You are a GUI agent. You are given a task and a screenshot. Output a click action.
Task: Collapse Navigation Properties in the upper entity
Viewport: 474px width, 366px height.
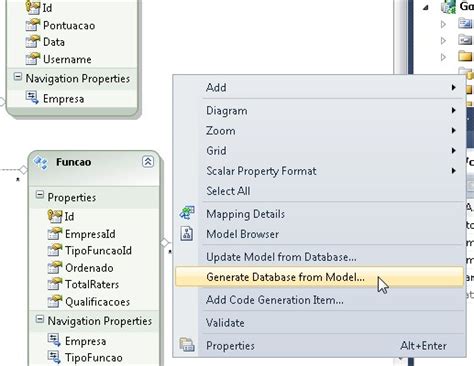click(x=18, y=77)
